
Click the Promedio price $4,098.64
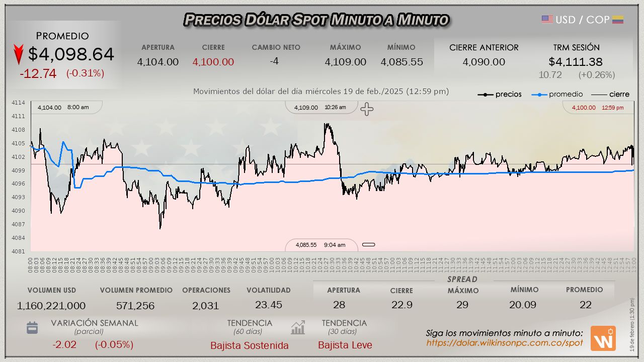tap(71, 54)
